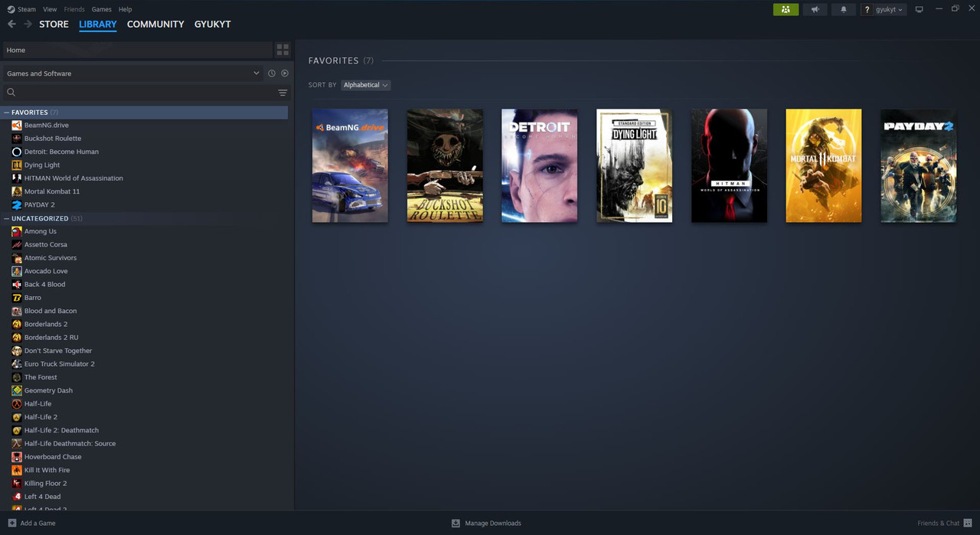Select PAYDAY 2 list icon
980x535 pixels.
pyautogui.click(x=17, y=204)
